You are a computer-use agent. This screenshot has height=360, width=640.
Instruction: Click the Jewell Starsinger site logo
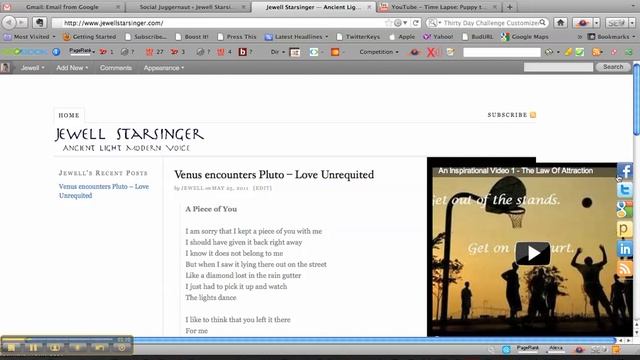coord(129,140)
